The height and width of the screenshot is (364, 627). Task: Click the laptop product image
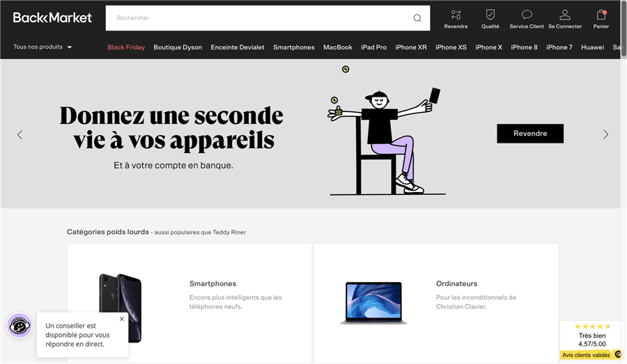pos(373,303)
